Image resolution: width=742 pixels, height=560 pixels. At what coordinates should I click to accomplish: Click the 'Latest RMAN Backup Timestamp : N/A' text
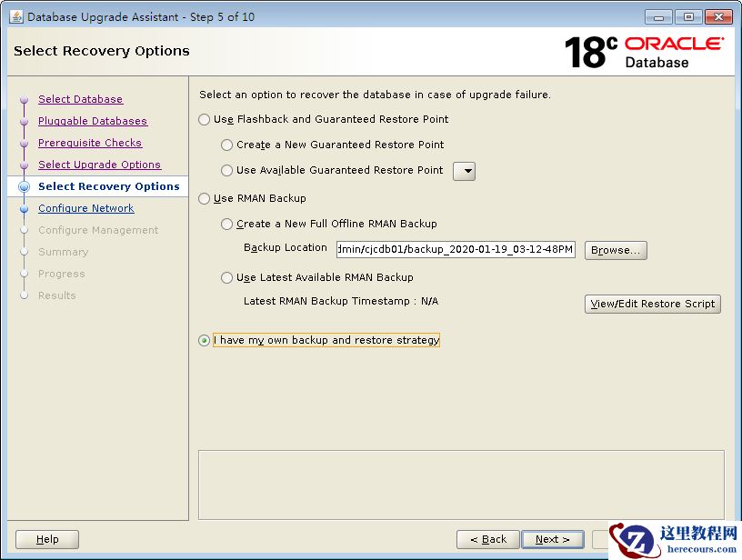point(341,301)
